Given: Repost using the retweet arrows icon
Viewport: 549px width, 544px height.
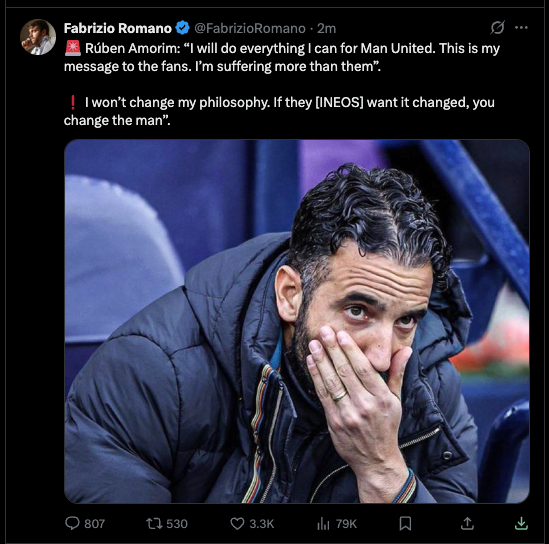Looking at the screenshot, I should [154, 524].
